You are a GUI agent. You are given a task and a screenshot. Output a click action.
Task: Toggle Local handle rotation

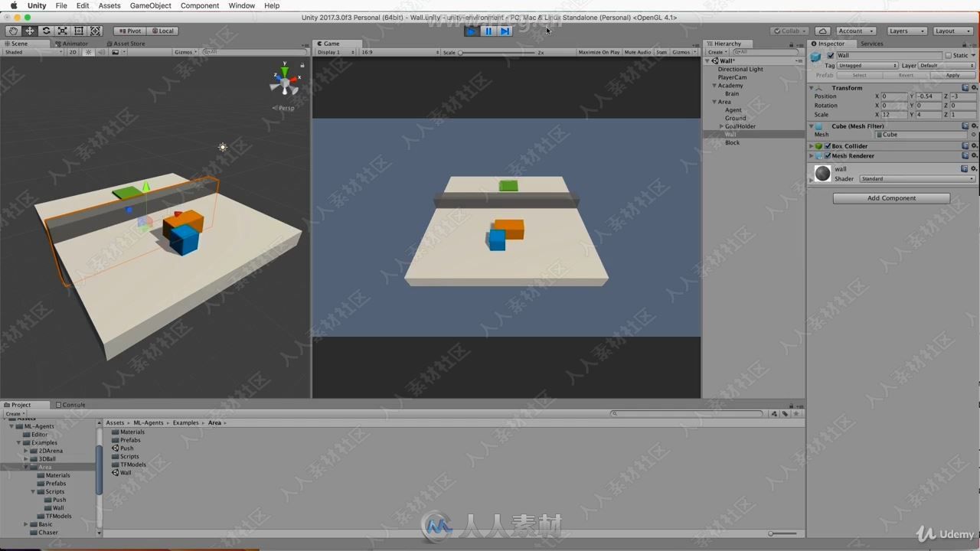162,31
